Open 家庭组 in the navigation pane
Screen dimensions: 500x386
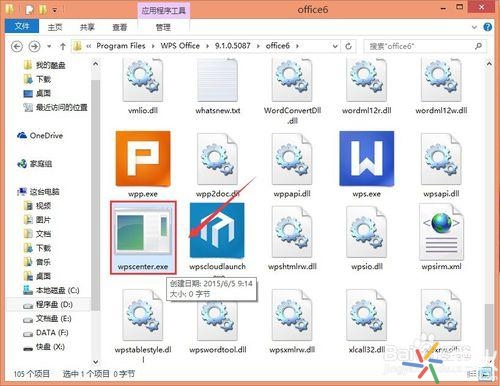click(35, 163)
